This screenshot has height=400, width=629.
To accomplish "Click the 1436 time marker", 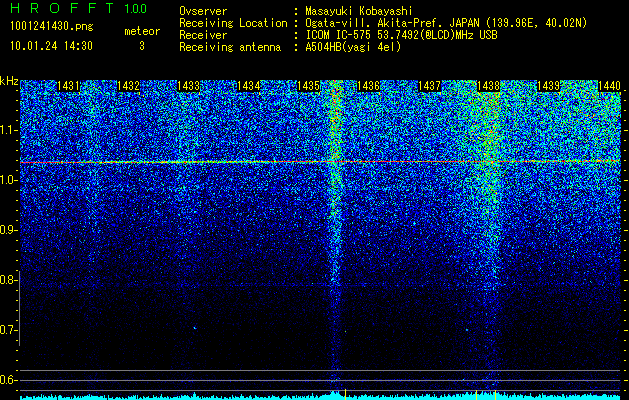I will 368,86.
